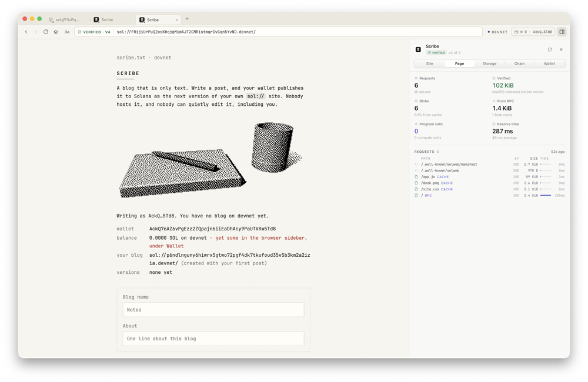Click the SCRIBE heading
Image resolution: width=588 pixels, height=382 pixels.
tap(128, 73)
